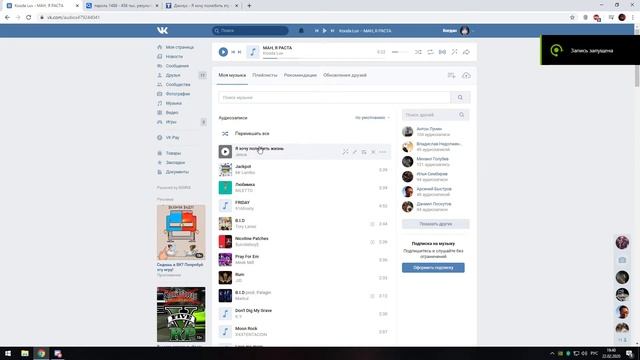Toggle repeat in the audio player
The width and height of the screenshot is (640, 360).
point(430,52)
